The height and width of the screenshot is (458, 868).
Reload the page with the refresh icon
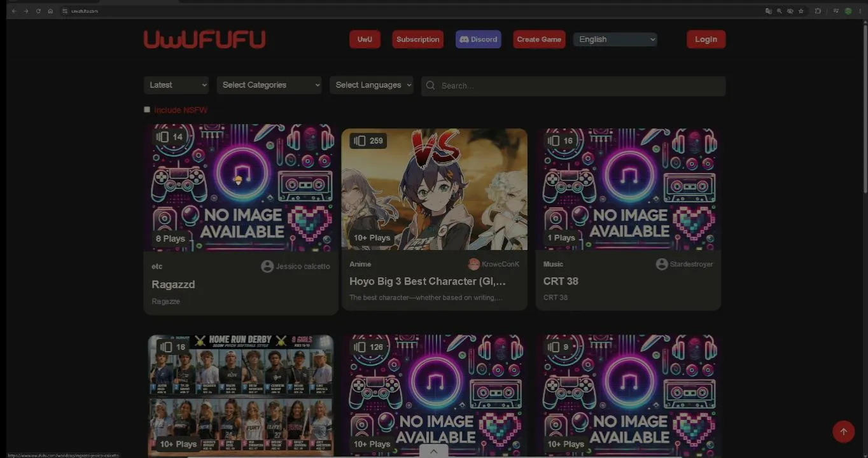38,11
